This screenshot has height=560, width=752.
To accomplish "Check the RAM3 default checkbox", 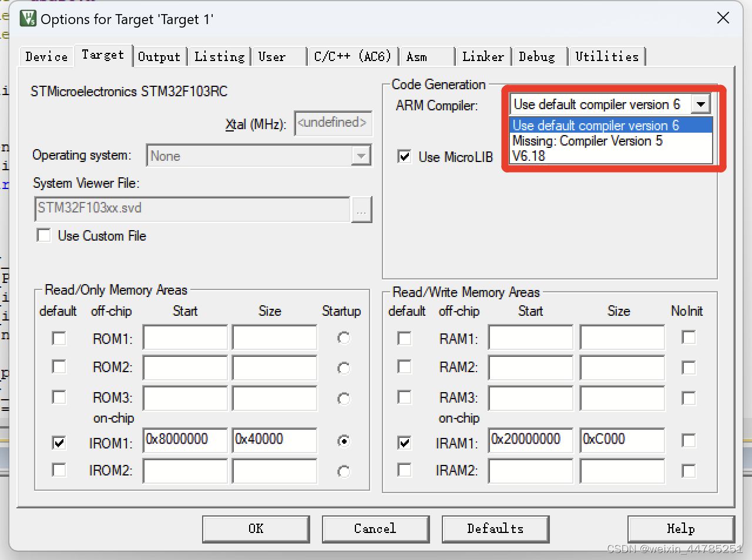I will tap(404, 397).
